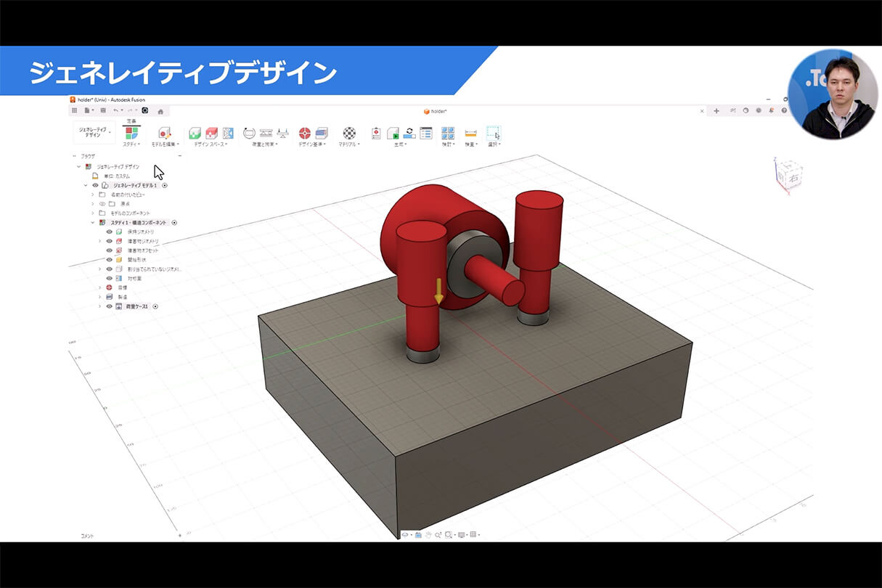
Task: Select the 単位: カスタム tree row
Action: click(x=111, y=176)
